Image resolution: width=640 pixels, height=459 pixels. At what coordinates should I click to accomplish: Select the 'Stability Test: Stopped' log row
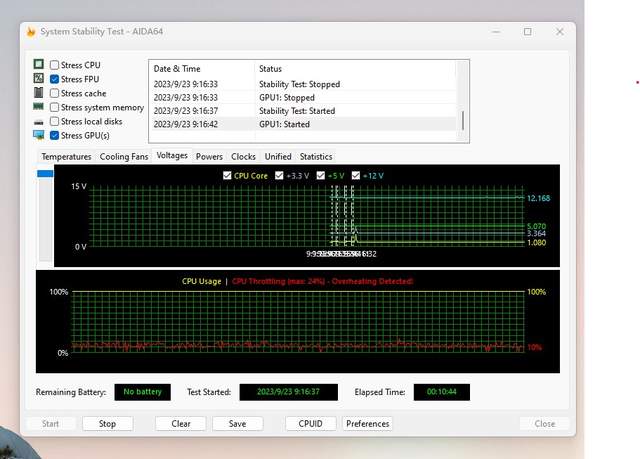[x=304, y=84]
